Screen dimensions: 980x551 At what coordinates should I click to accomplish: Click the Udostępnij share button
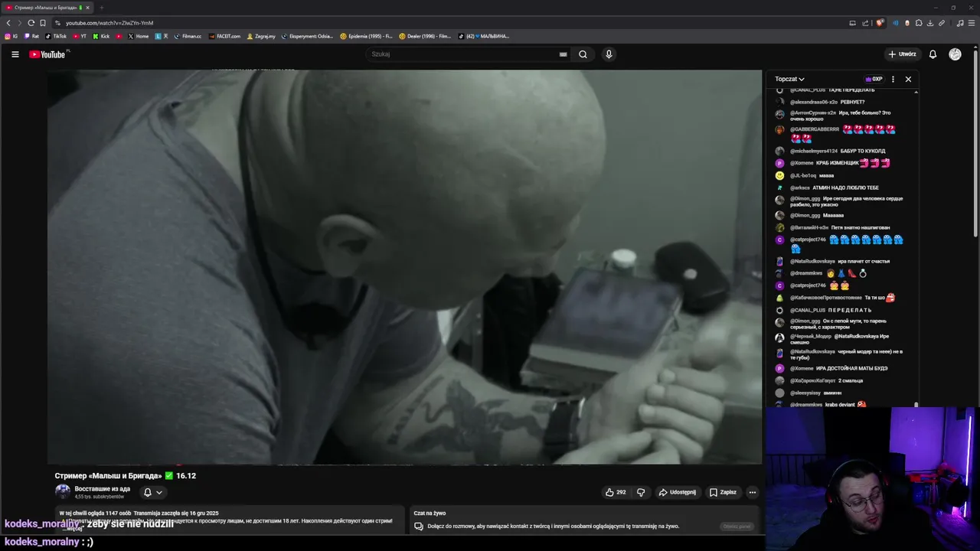pyautogui.click(x=678, y=492)
